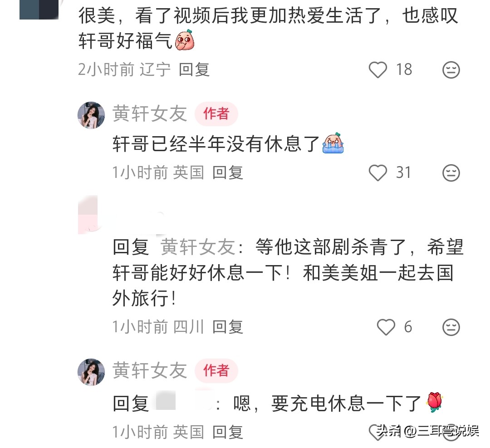Reply to 嗯，要充电休息一下了 comment
The height and width of the screenshot is (448, 490).
228,432
